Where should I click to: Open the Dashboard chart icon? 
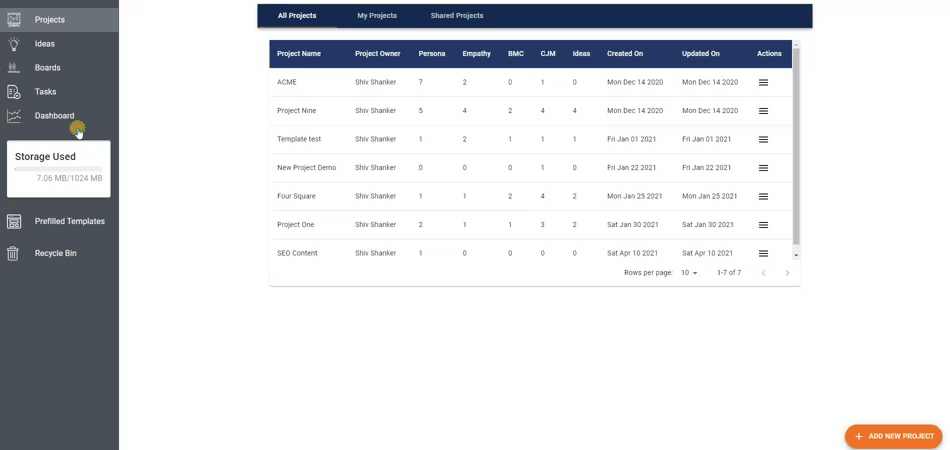[14, 116]
